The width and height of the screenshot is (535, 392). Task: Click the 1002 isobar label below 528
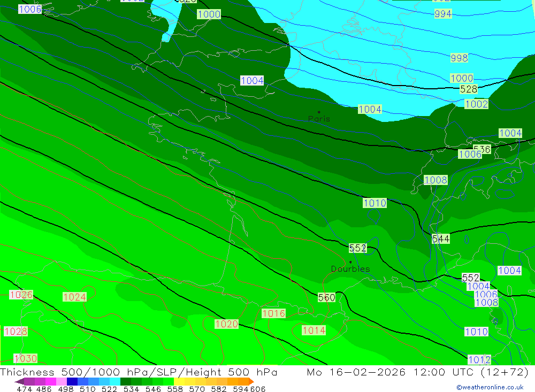click(476, 104)
